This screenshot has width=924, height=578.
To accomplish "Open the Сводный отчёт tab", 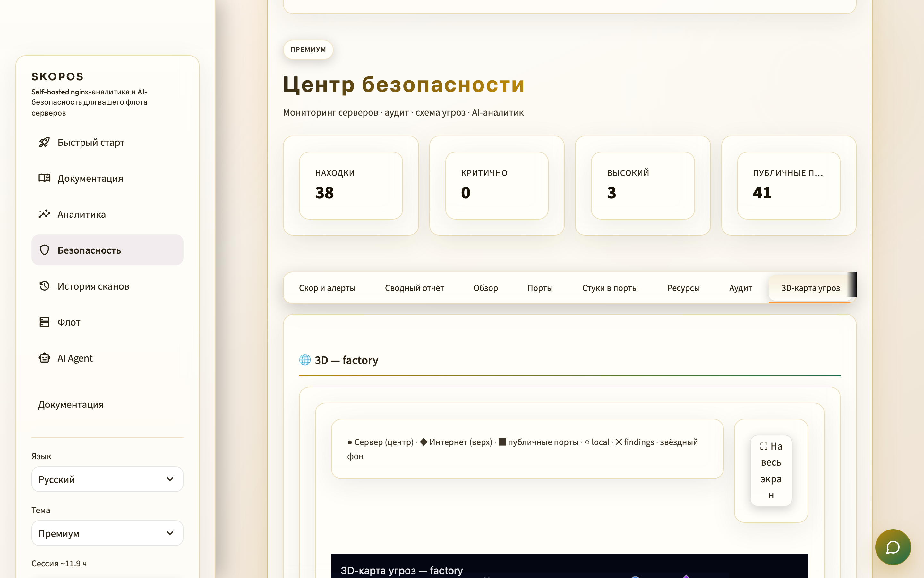I will click(414, 288).
